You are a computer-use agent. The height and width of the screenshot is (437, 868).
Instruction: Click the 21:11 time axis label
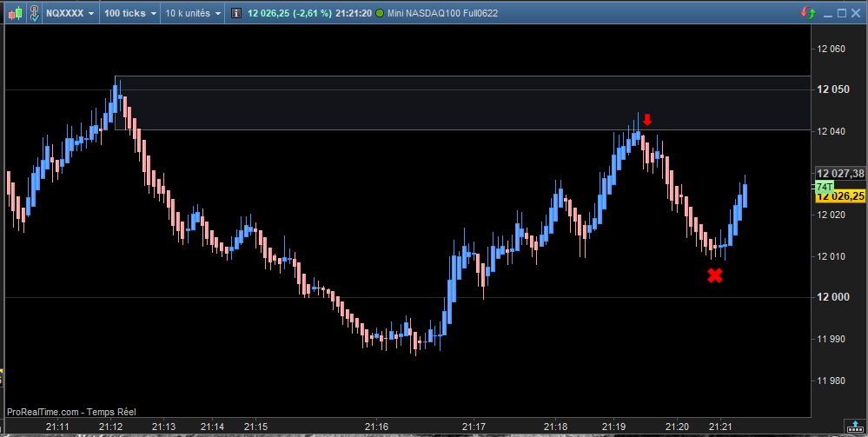tap(57, 427)
